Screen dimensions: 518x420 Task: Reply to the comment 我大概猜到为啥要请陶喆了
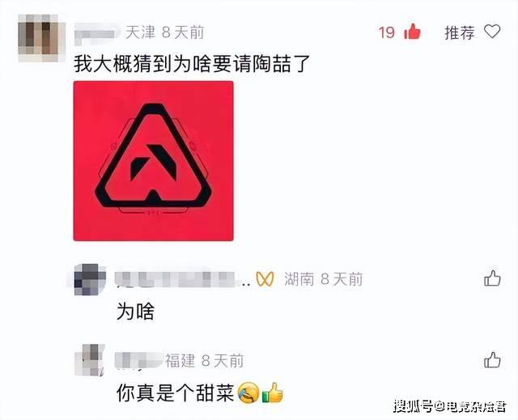click(192, 63)
